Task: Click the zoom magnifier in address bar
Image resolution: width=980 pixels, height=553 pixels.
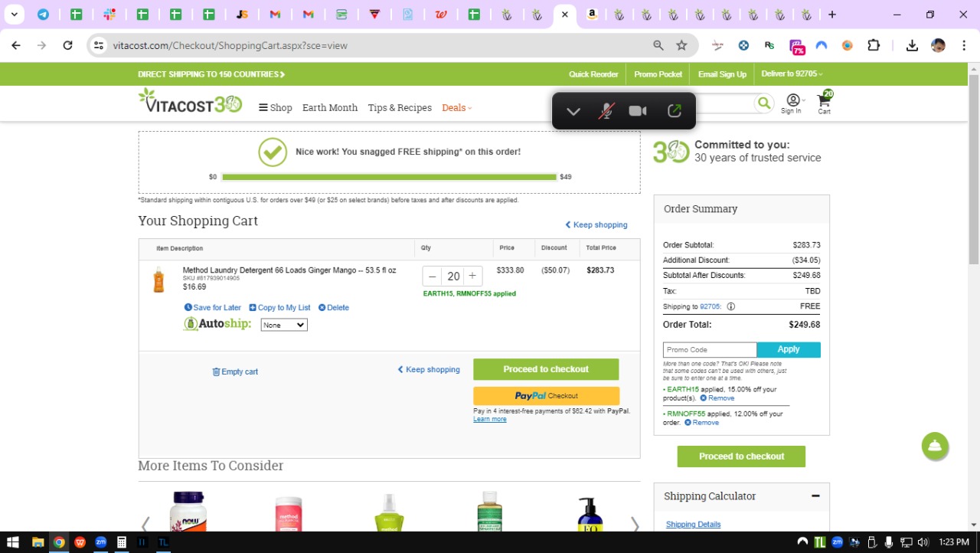Action: tap(658, 45)
